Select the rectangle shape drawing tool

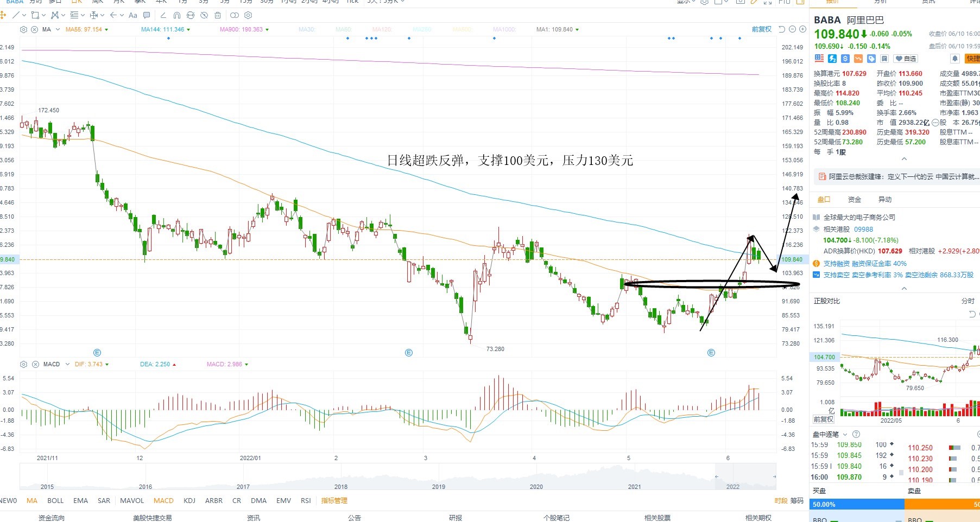pyautogui.click(x=35, y=15)
